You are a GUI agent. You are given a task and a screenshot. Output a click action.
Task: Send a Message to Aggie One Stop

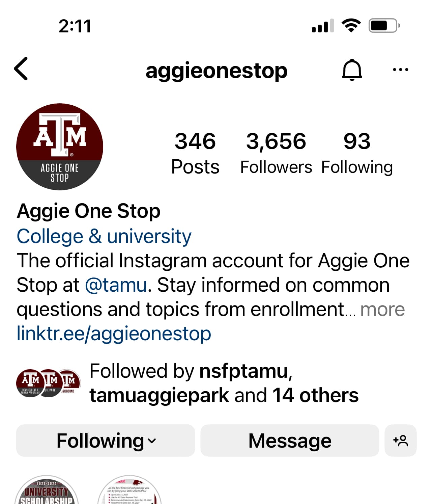pyautogui.click(x=290, y=441)
